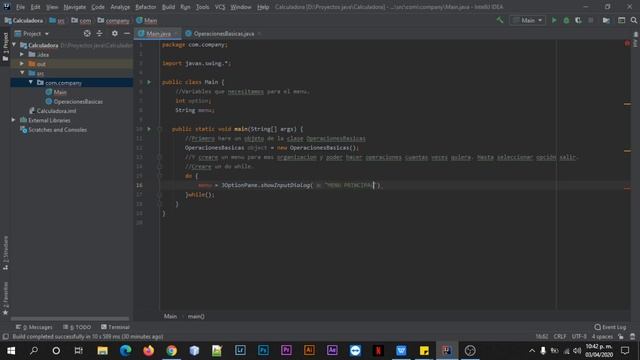Open Project panel settings gear
Image resolution: width=640 pixels, height=360 pixels.
point(115,33)
